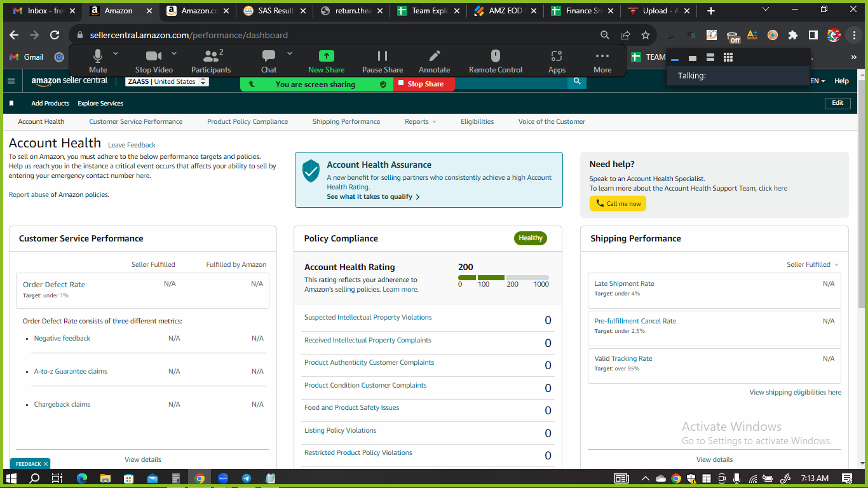This screenshot has height=488, width=868.
Task: Go back to the previous page
Action: click(x=14, y=35)
